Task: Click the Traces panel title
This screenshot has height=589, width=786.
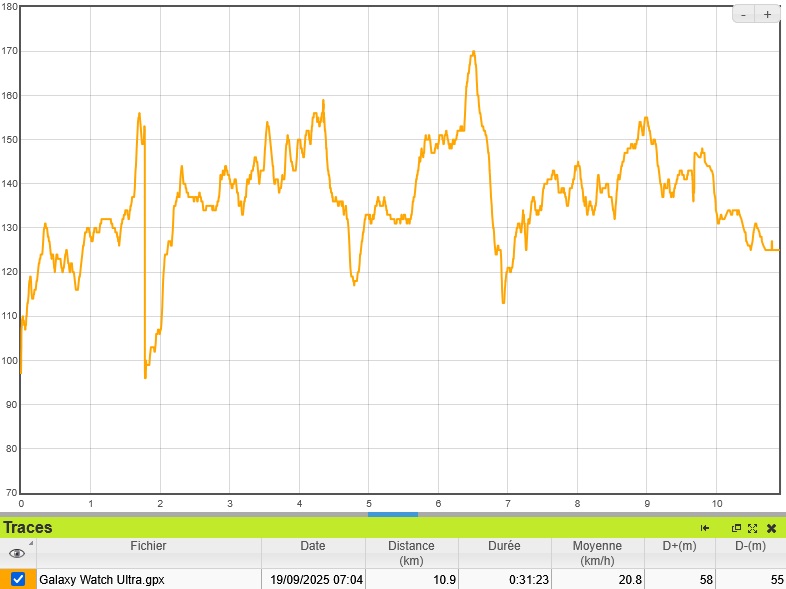Action: (28, 527)
